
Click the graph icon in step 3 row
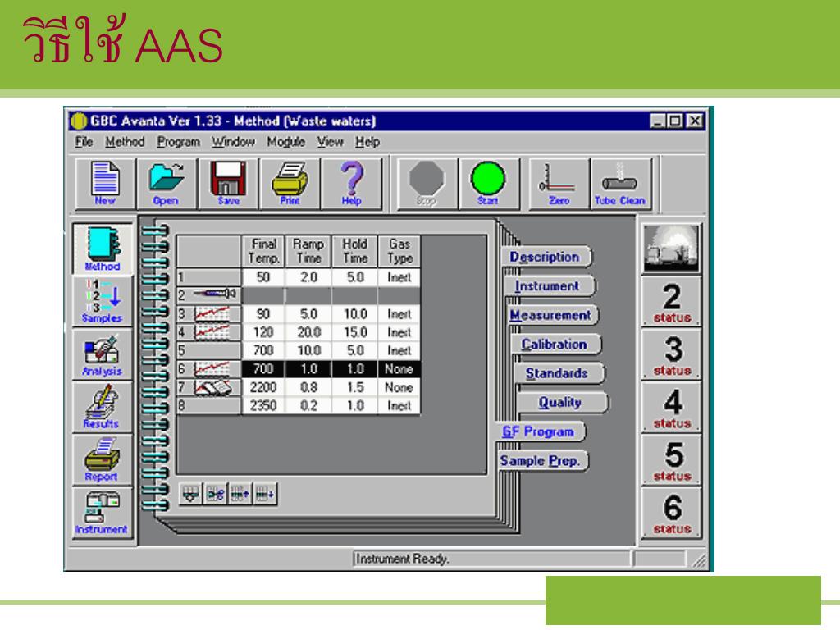212,313
